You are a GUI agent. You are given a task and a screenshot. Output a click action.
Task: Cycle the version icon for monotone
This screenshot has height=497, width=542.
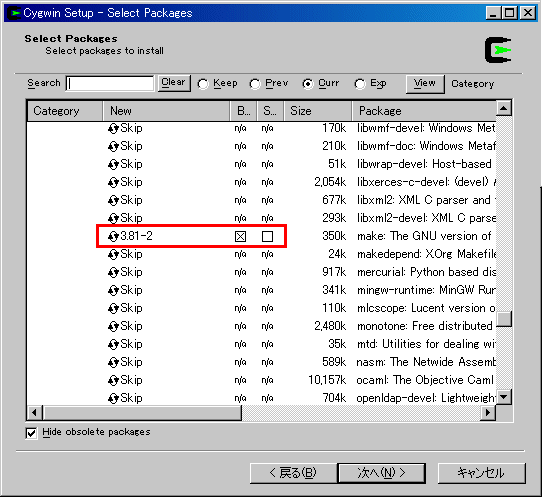pyautogui.click(x=113, y=326)
